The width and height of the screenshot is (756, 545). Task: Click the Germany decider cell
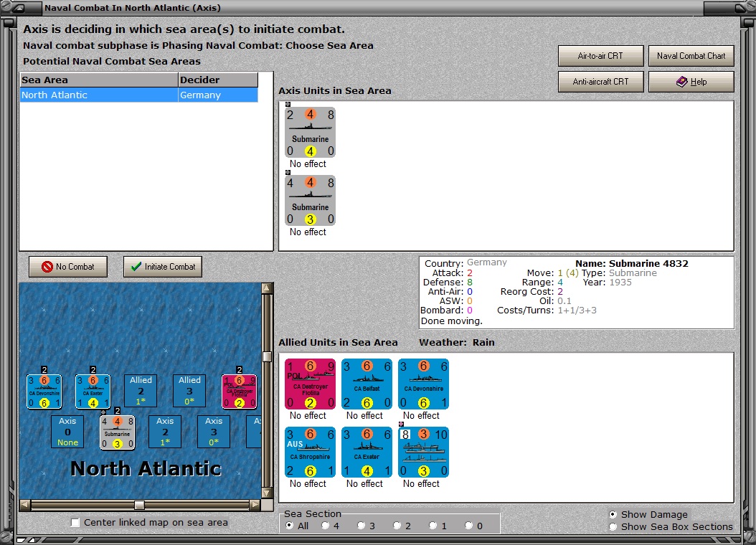[x=218, y=95]
